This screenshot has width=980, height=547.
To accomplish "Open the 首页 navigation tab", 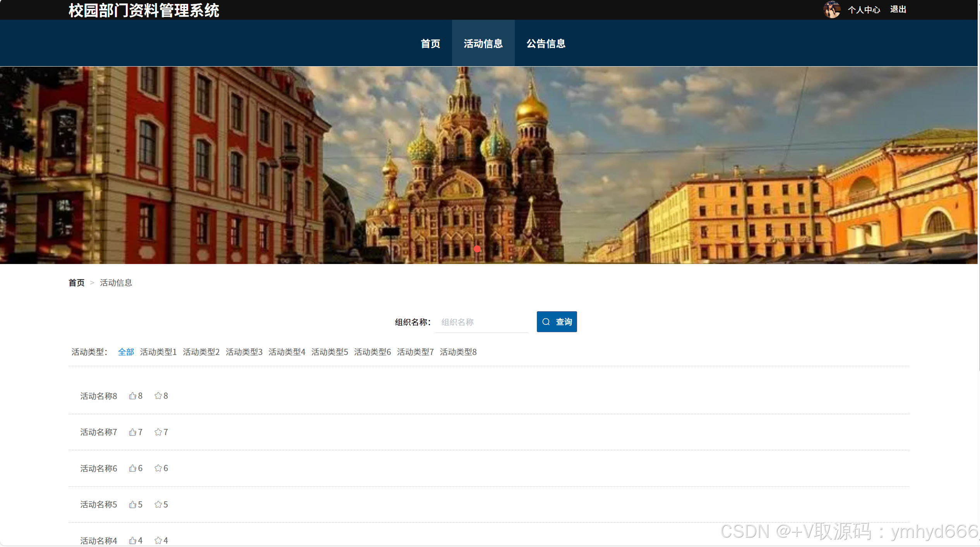I will click(x=430, y=43).
